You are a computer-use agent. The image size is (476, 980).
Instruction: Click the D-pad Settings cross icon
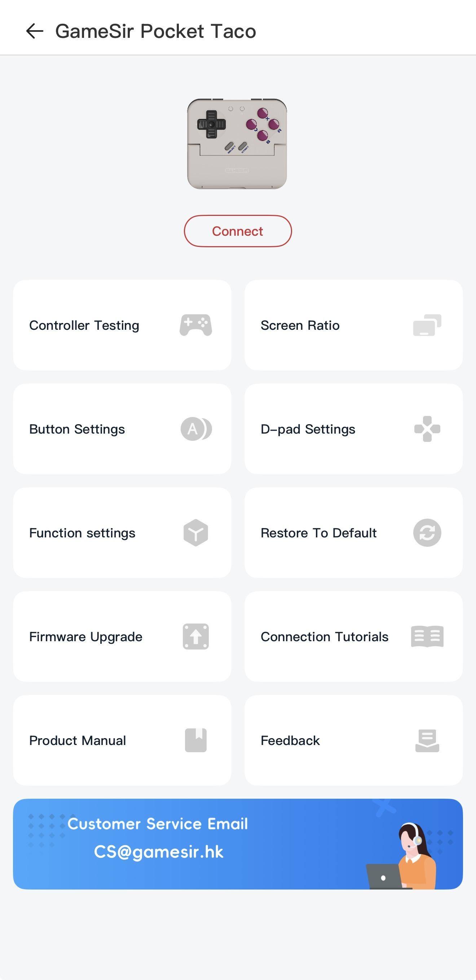427,429
